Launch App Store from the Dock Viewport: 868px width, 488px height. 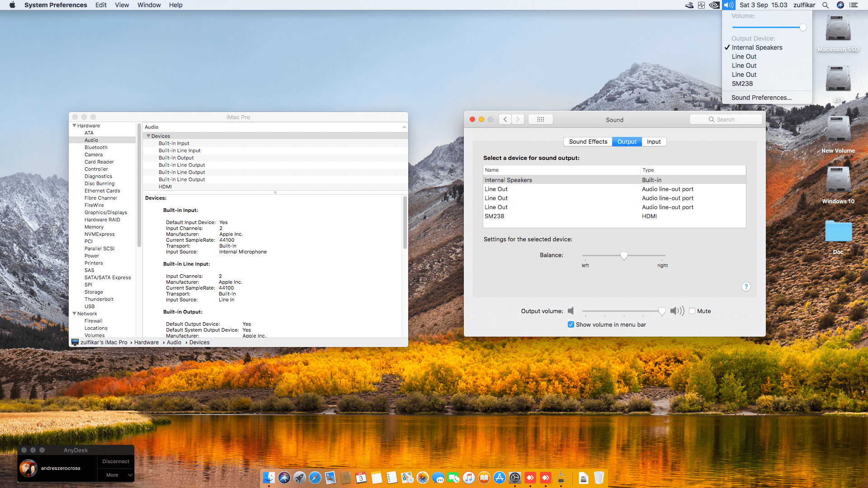500,478
